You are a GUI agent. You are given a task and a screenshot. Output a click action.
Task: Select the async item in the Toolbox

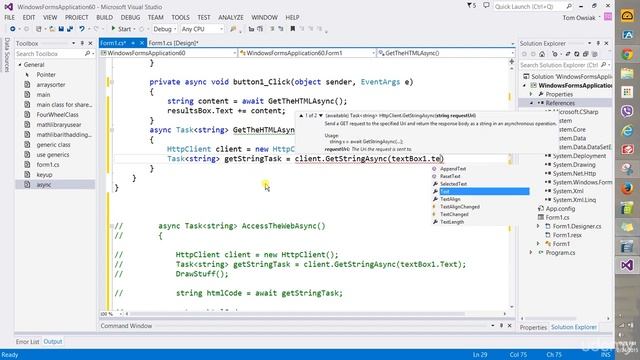55,184
